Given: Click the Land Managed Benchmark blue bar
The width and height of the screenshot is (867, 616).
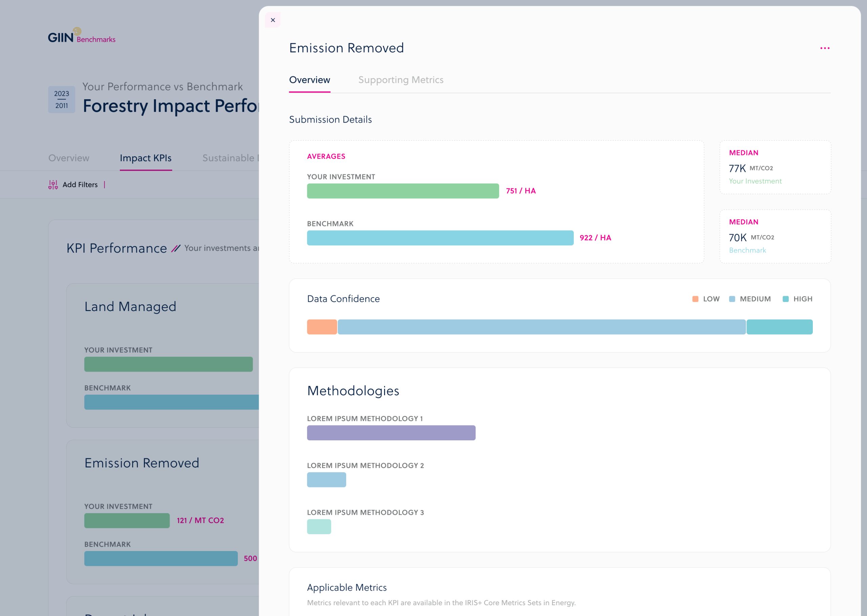Looking at the screenshot, I should coord(171,402).
